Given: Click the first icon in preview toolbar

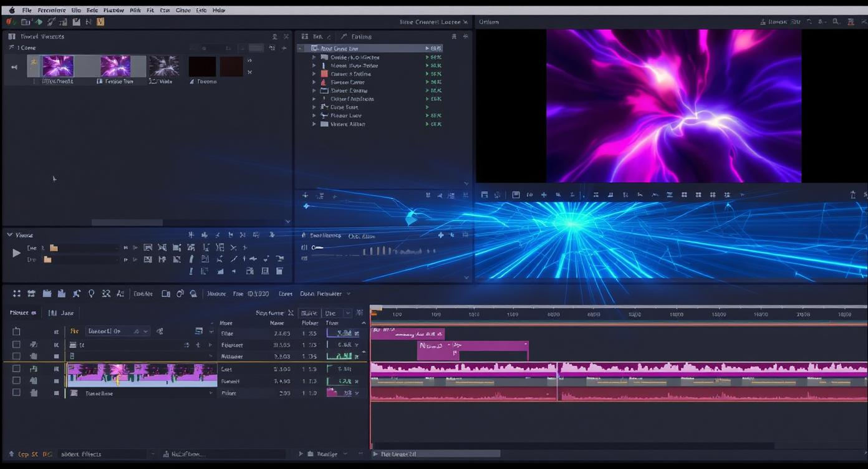Looking at the screenshot, I should (485, 195).
